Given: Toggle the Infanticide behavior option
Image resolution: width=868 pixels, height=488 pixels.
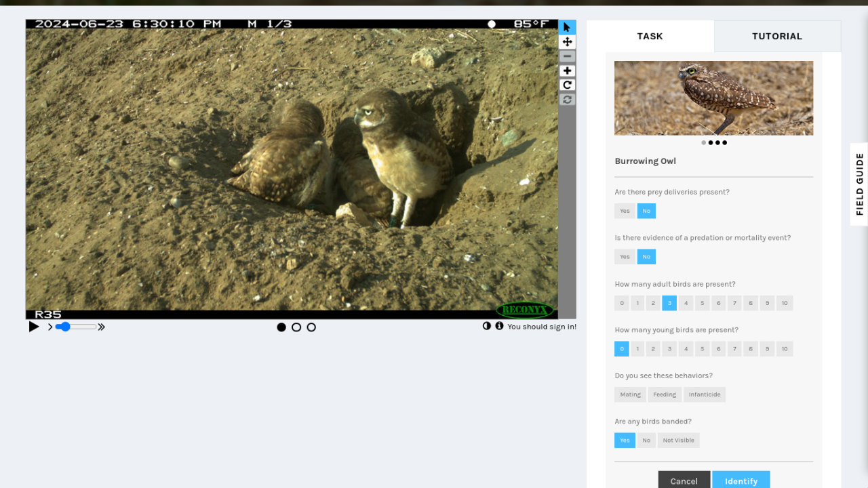Looking at the screenshot, I should pos(705,394).
